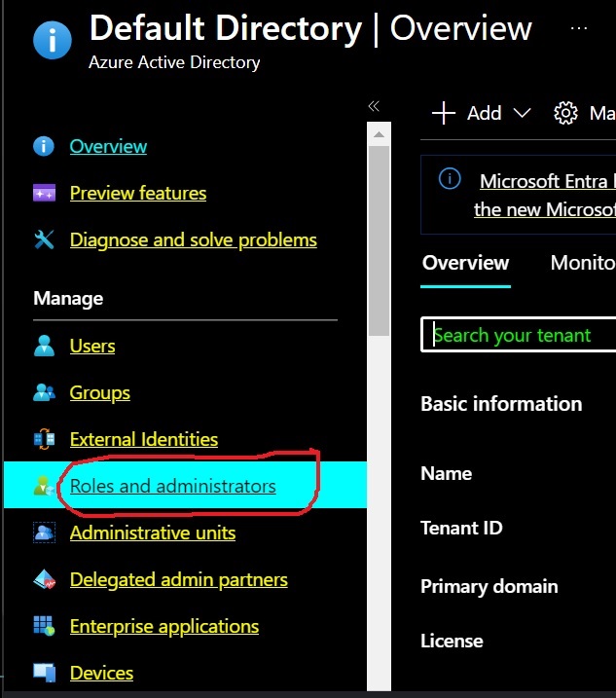This screenshot has height=698, width=616.
Task: Open the Overview sidebar link
Action: tap(108, 146)
